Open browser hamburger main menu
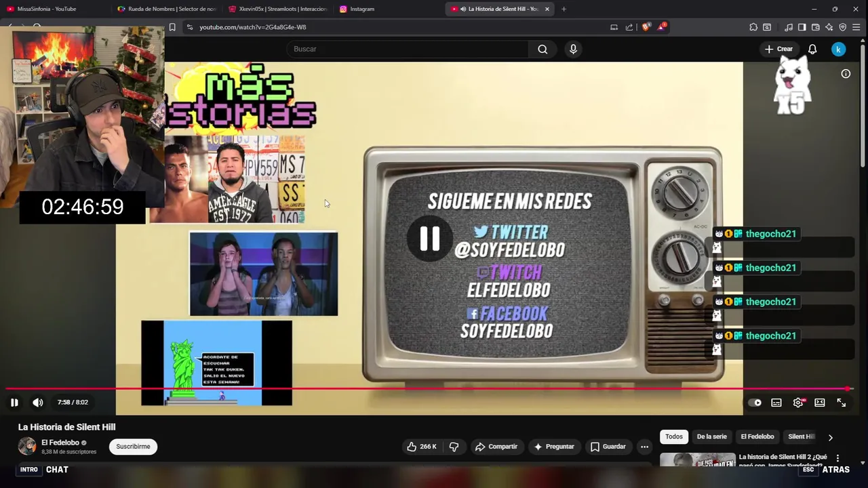This screenshot has width=868, height=488. (858, 27)
